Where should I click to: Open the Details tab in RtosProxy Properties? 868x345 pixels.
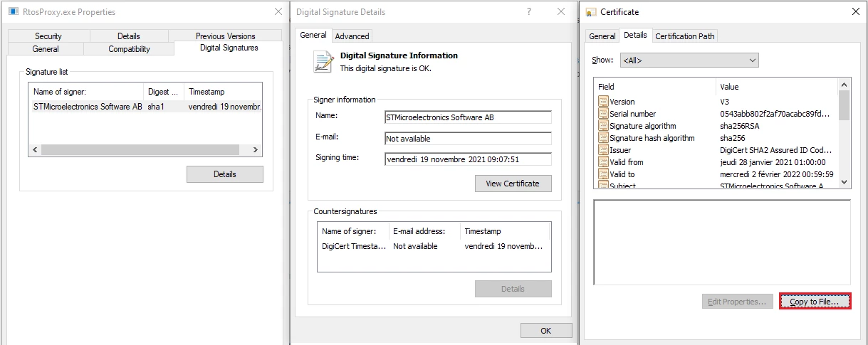[128, 36]
